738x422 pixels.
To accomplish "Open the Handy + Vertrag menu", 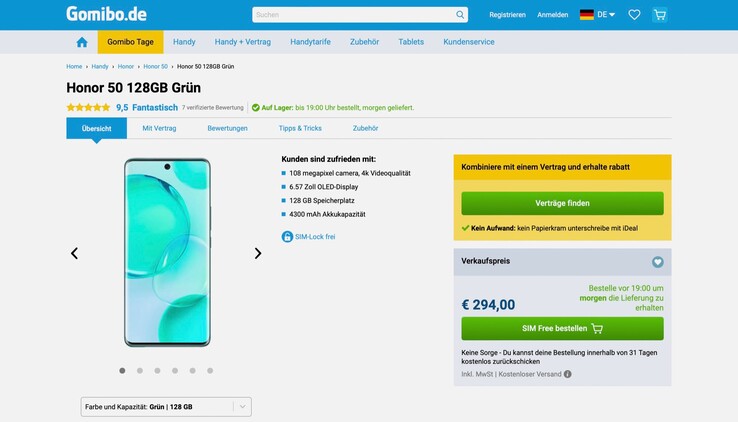I will [242, 42].
